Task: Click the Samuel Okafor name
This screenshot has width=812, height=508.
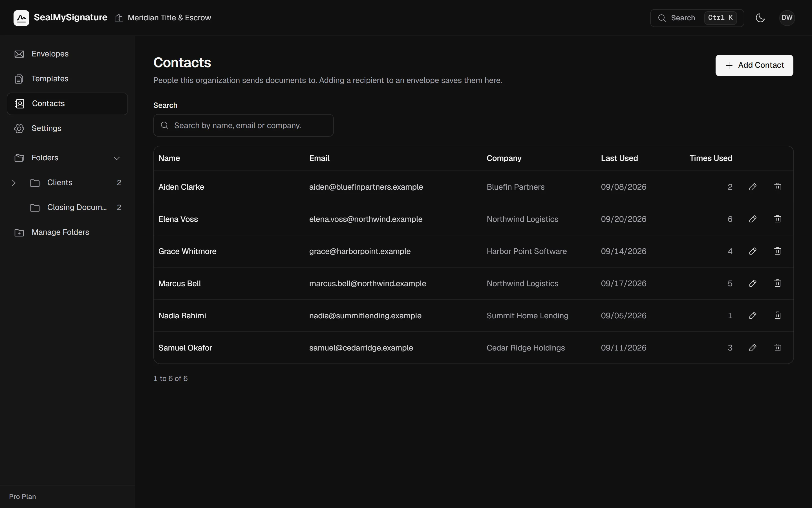Action: 185,348
